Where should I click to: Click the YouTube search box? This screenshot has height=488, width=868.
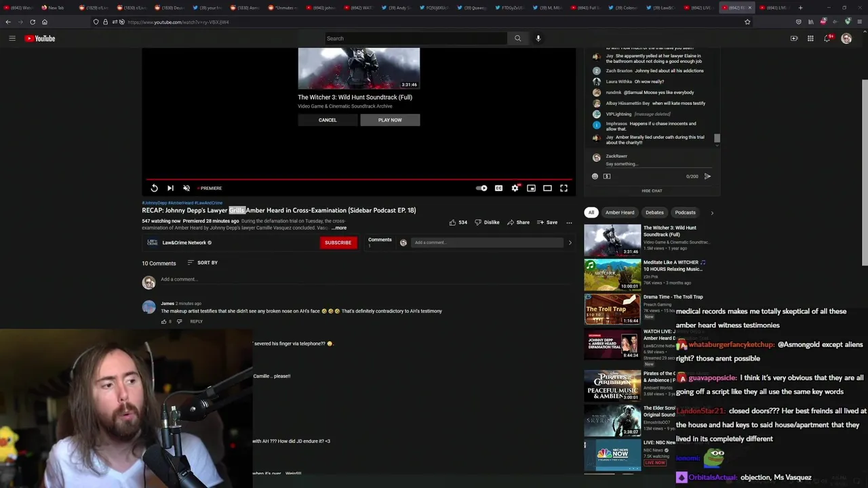point(416,39)
